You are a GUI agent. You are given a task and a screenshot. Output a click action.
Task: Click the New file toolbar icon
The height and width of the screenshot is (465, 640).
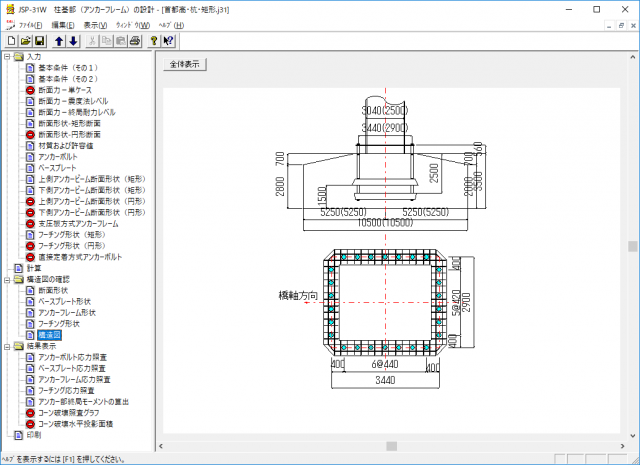tap(11, 41)
